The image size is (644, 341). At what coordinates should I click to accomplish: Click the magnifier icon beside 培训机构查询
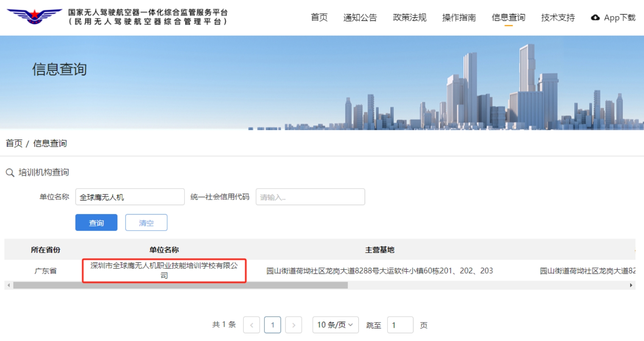[10, 172]
